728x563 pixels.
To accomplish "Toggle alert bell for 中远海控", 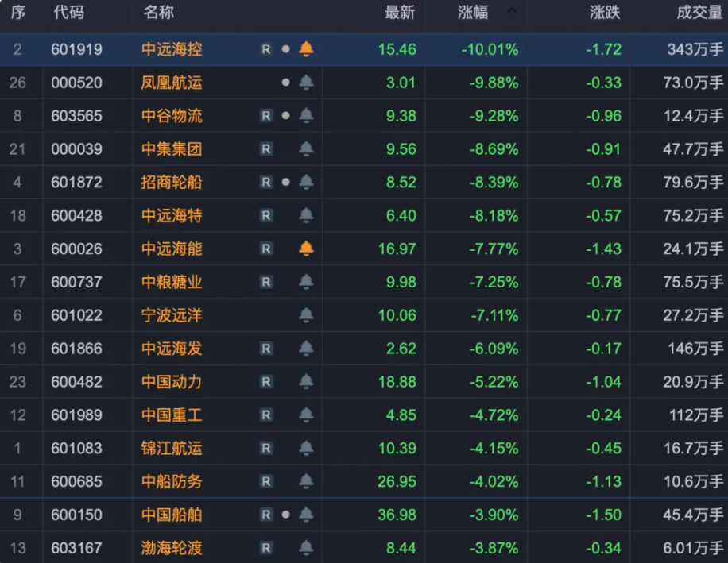I will tap(306, 48).
